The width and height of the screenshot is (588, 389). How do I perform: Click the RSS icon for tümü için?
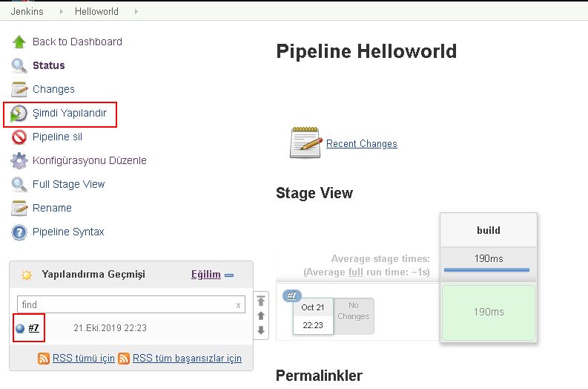click(44, 359)
